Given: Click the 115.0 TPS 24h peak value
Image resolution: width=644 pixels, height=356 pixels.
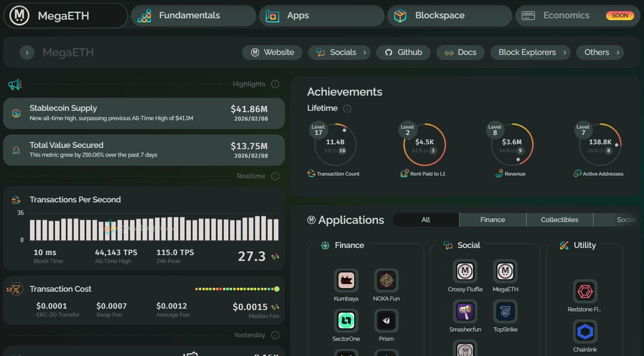Looking at the screenshot, I should pyautogui.click(x=175, y=252).
